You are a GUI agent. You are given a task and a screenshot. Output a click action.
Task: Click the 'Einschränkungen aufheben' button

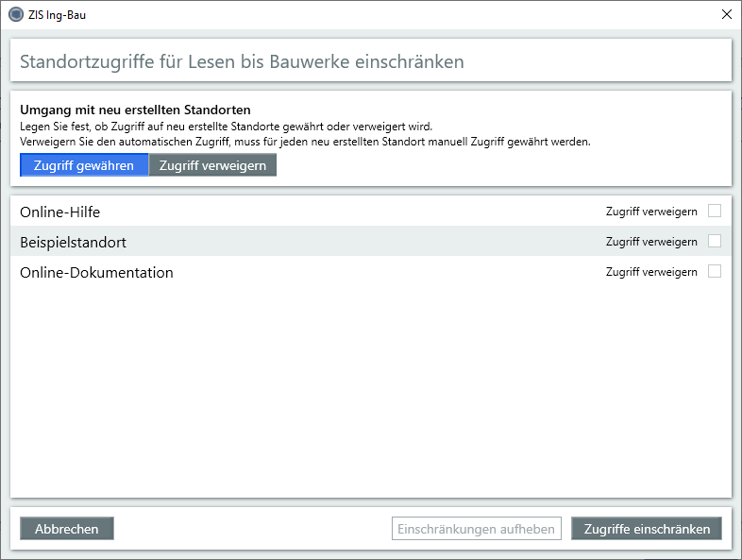pyautogui.click(x=477, y=529)
